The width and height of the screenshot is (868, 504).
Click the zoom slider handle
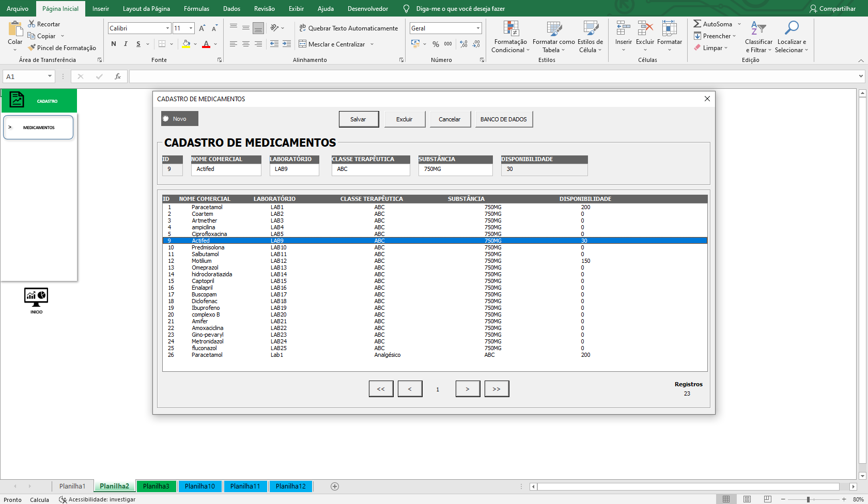click(808, 499)
